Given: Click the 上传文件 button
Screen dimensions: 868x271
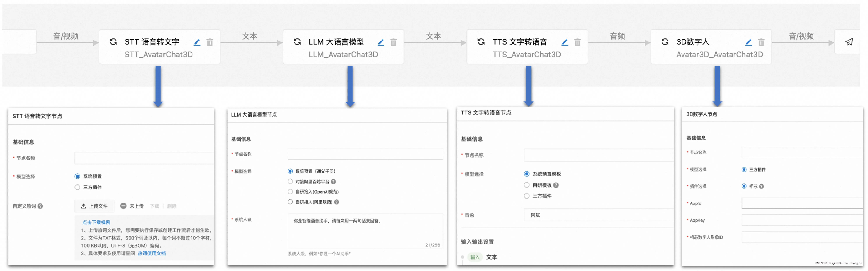Looking at the screenshot, I should tap(94, 206).
